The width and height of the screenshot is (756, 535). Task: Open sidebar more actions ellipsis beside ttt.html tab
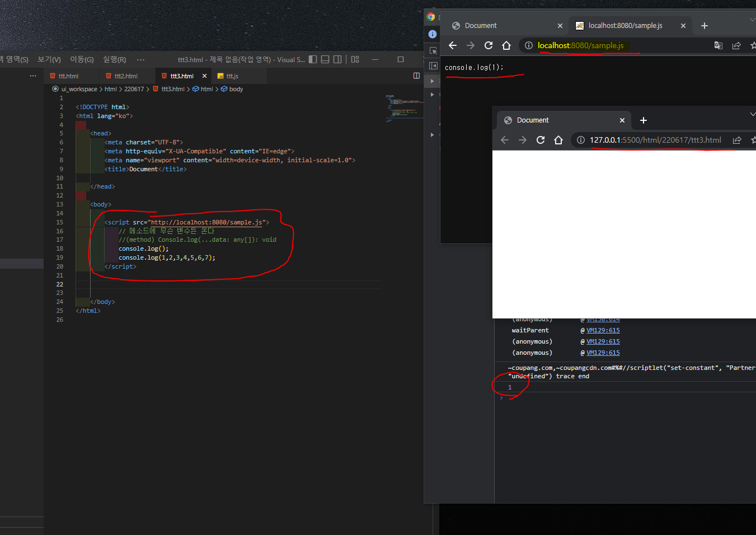pyautogui.click(x=33, y=76)
